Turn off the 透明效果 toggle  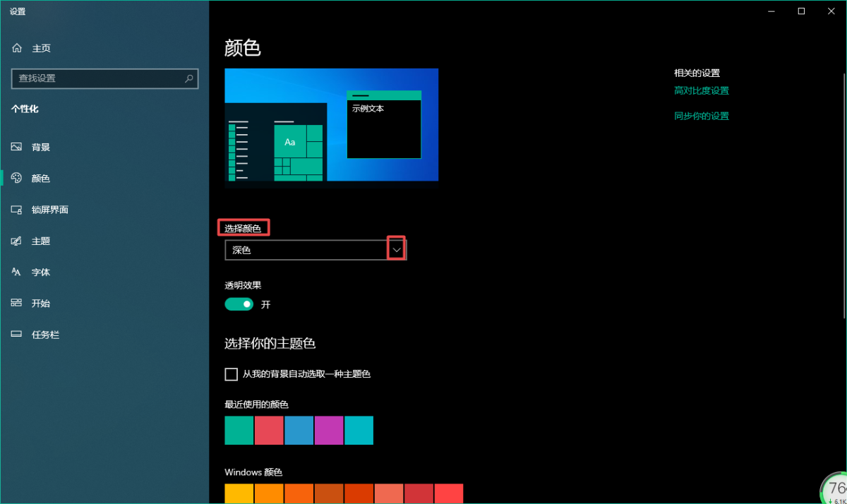[x=239, y=304]
